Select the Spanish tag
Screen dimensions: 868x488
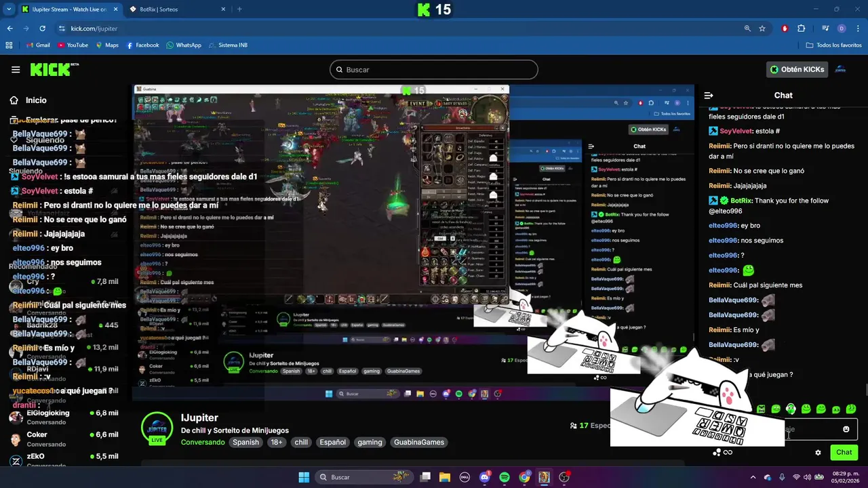pyautogui.click(x=246, y=443)
